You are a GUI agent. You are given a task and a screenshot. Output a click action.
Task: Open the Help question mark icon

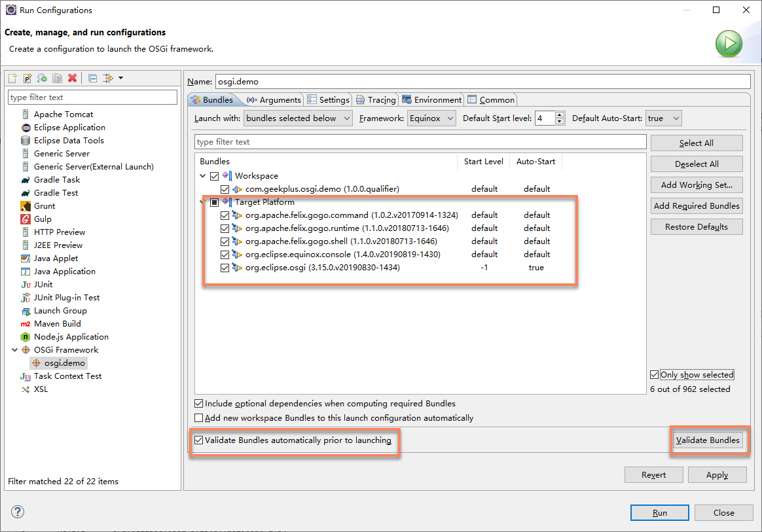pyautogui.click(x=18, y=512)
